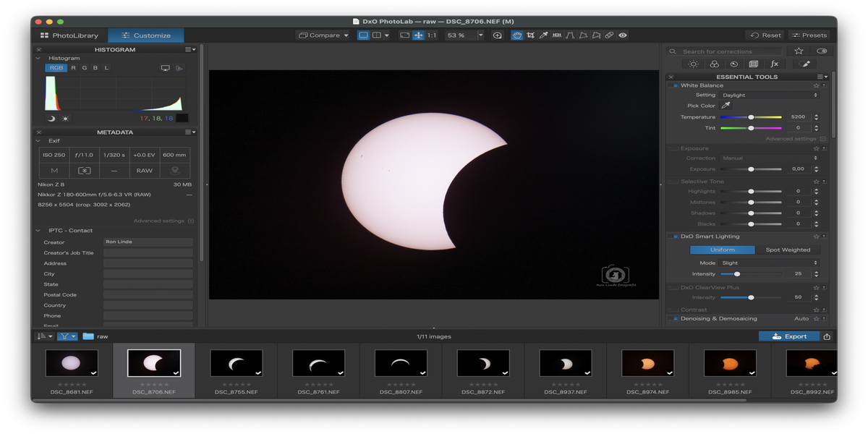Activate the Crop tool

click(x=530, y=35)
